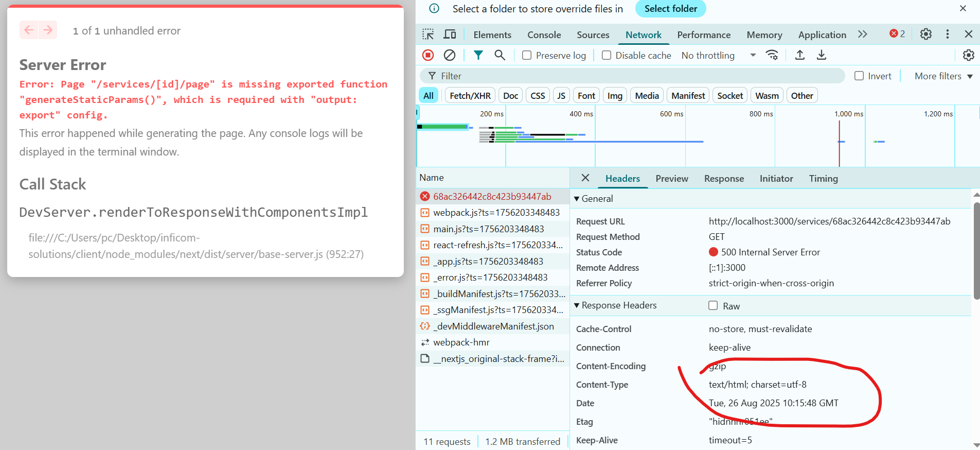The width and height of the screenshot is (980, 450).
Task: Filter requests by Fetch/XHR
Action: point(470,96)
